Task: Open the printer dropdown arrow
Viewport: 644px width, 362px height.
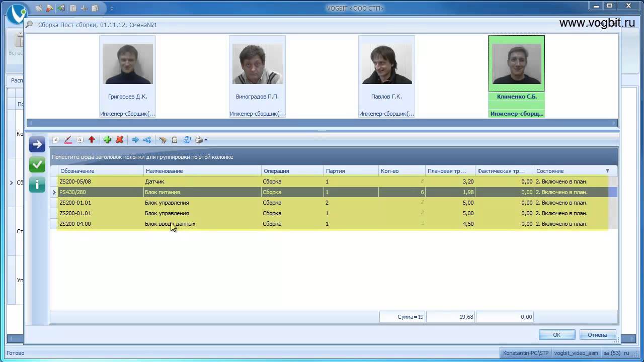Action: click(206, 140)
